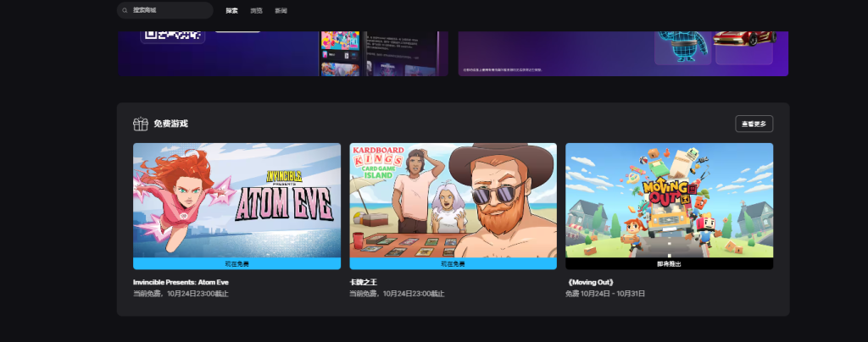Click 现在免费 banner under Atom Eve
Image resolution: width=868 pixels, height=342 pixels.
(x=236, y=263)
